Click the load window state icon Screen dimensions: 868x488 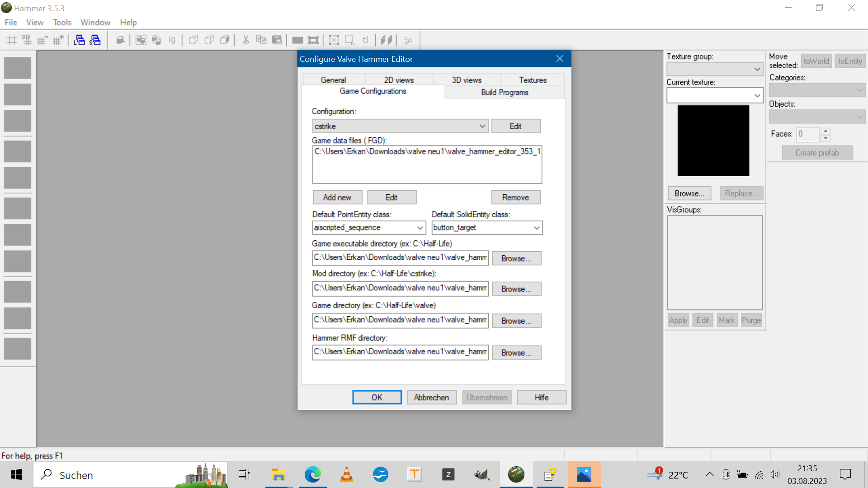(x=80, y=40)
